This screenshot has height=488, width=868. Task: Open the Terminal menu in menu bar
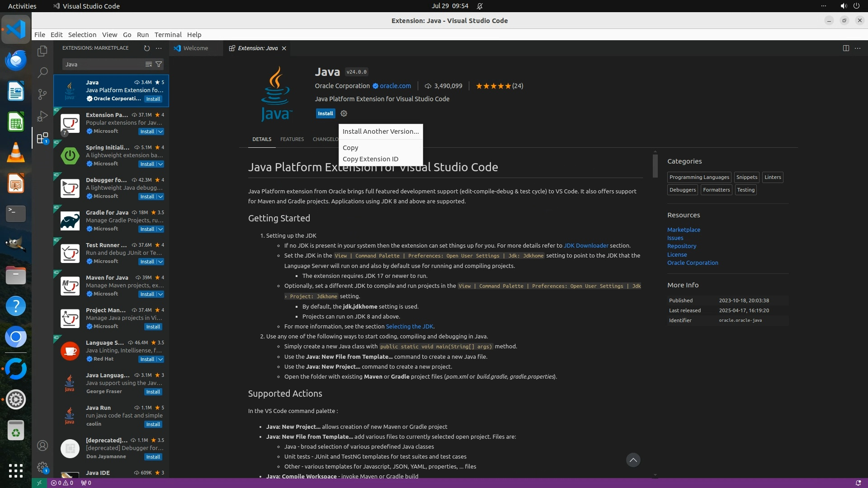click(x=168, y=35)
